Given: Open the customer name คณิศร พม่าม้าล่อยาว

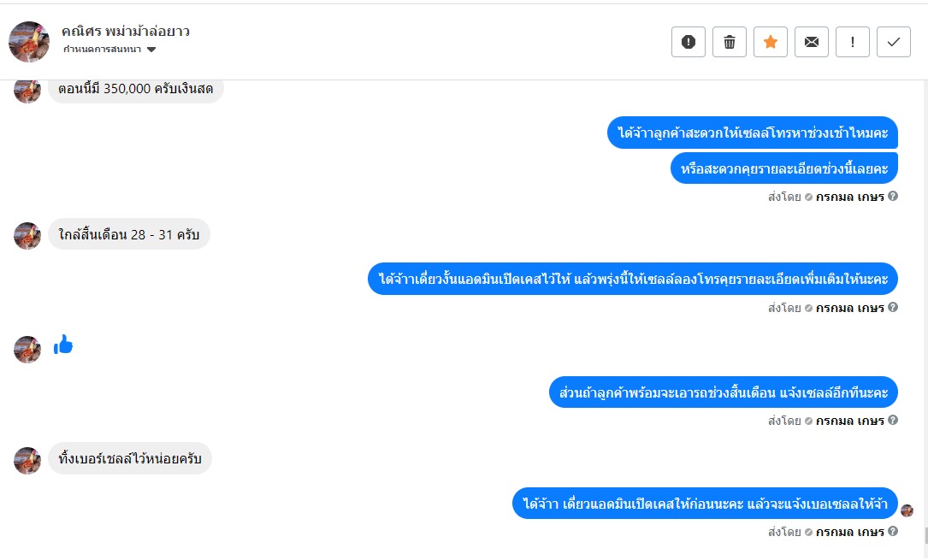Looking at the screenshot, I should (x=125, y=32).
